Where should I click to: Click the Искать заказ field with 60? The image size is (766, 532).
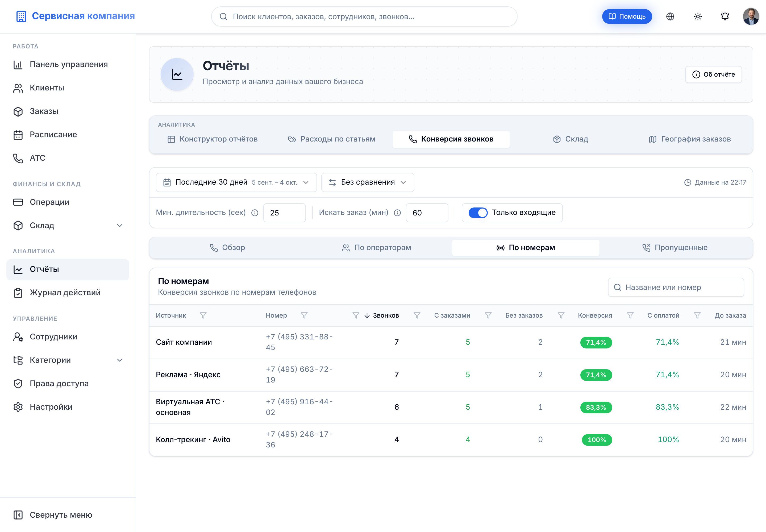tap(427, 213)
